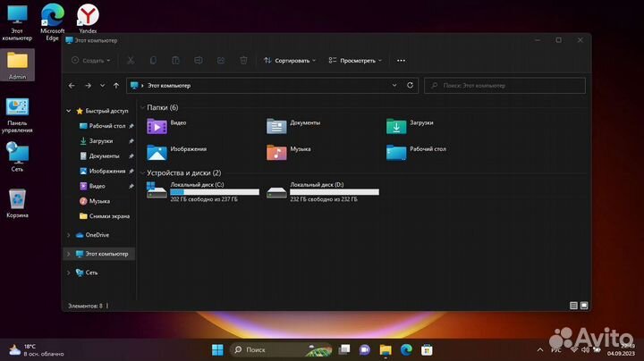Open the Музыка folder in Папки section

(x=289, y=152)
